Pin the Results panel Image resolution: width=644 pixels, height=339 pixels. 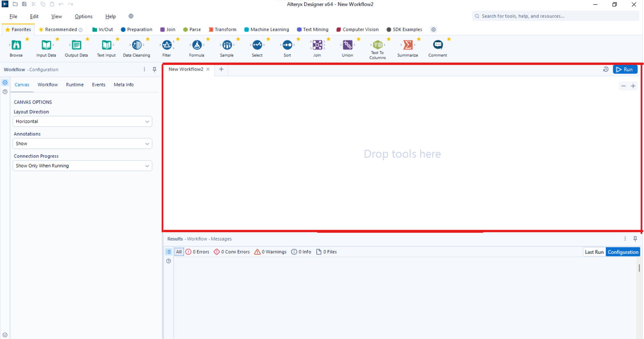pos(635,239)
